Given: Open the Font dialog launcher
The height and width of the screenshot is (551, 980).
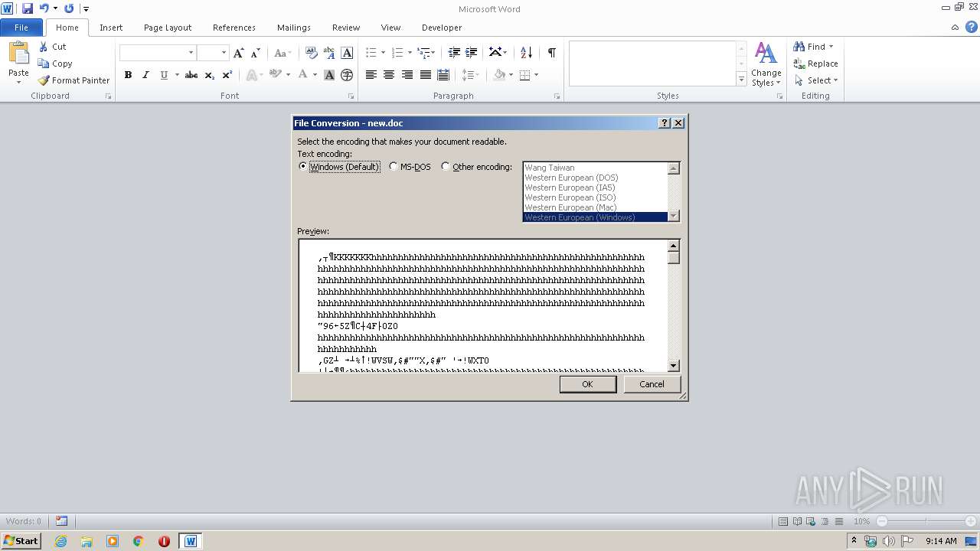Looking at the screenshot, I should pos(351,96).
